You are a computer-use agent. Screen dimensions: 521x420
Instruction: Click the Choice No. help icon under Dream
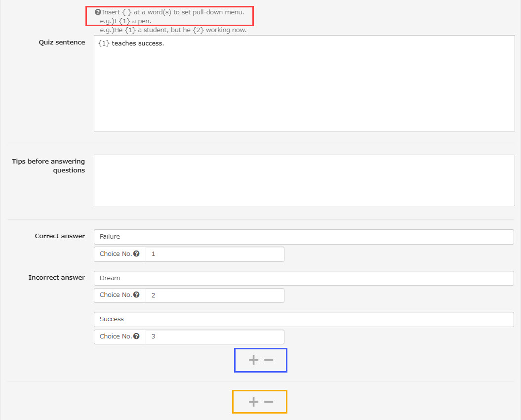pos(136,295)
